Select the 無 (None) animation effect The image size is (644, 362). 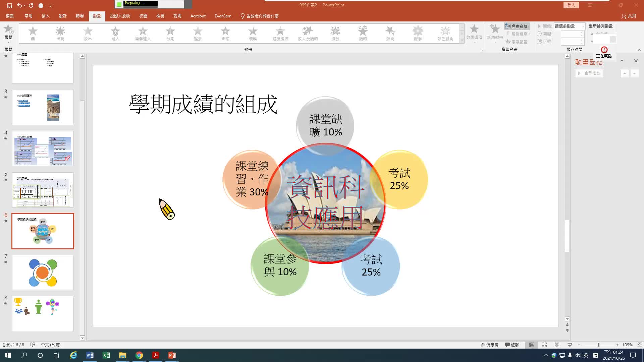pyautogui.click(x=33, y=34)
